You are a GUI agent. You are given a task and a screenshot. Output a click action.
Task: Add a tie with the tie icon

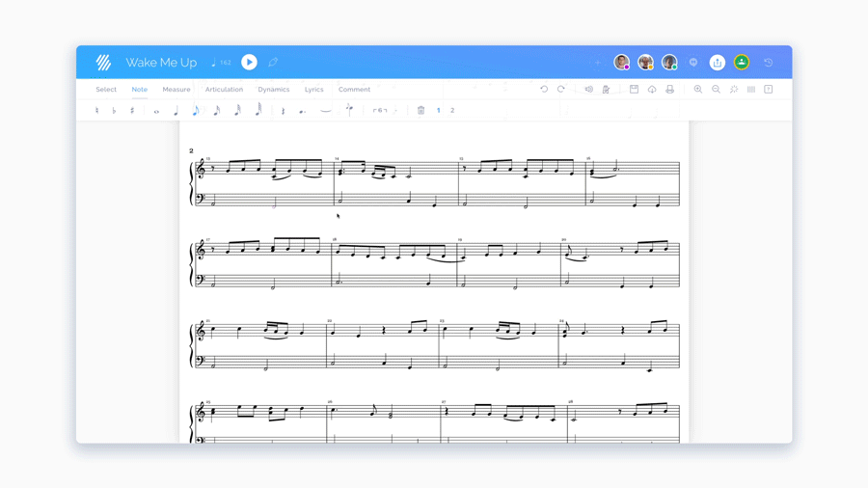click(x=326, y=111)
